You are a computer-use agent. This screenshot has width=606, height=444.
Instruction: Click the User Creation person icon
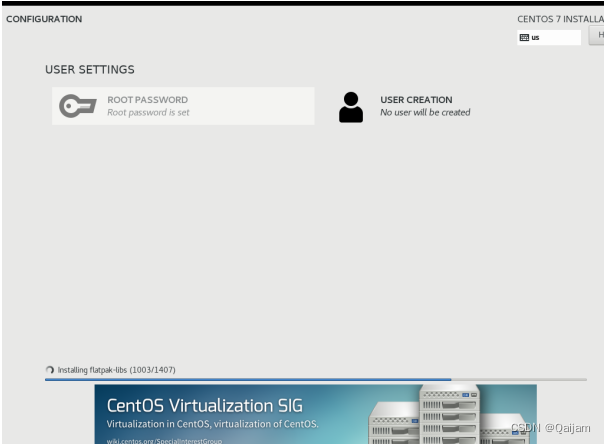tap(351, 107)
